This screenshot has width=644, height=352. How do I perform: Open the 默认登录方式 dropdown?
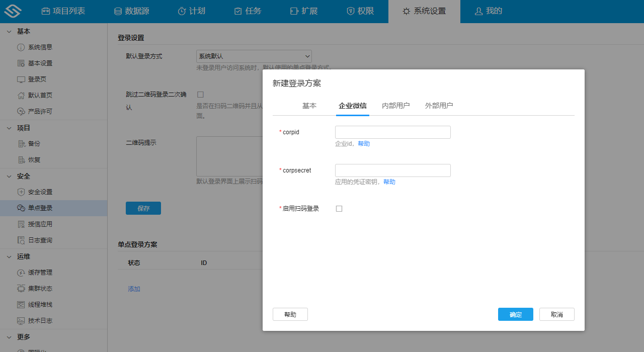click(x=254, y=56)
